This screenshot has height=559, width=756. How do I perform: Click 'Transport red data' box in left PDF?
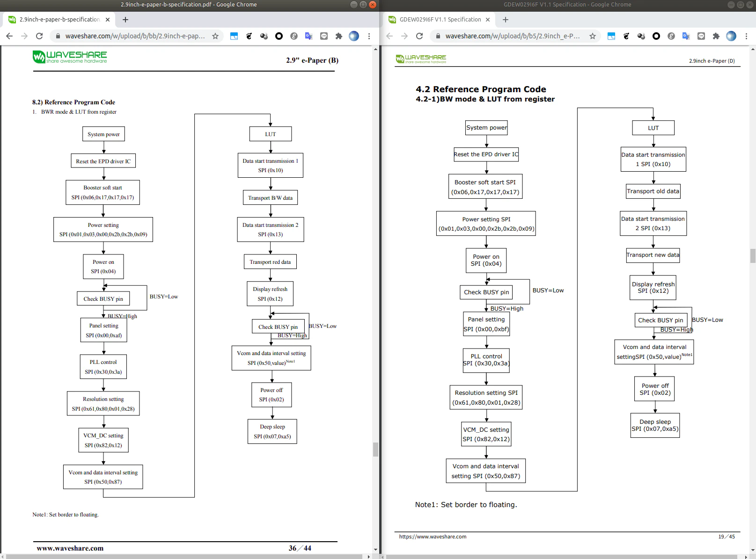(270, 262)
